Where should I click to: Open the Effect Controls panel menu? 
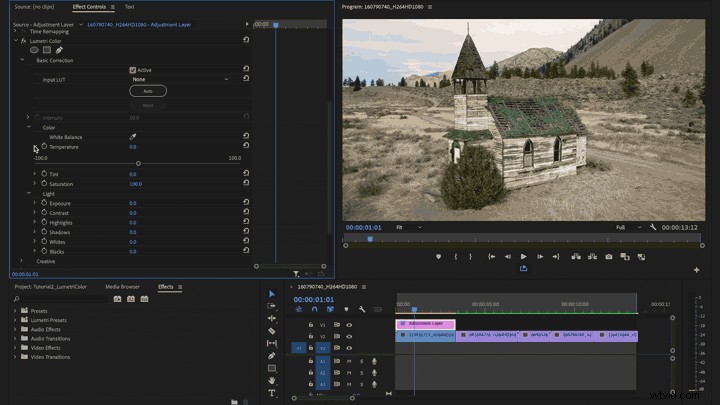click(x=112, y=7)
